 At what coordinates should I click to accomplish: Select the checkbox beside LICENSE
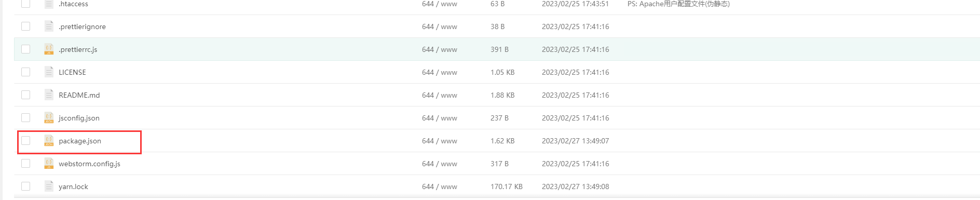pos(26,72)
